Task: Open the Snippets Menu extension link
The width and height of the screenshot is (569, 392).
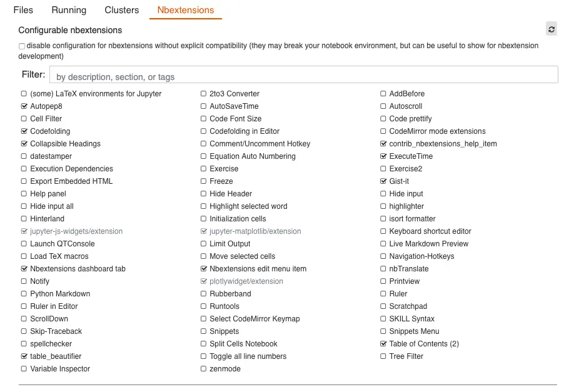Action: pos(414,331)
